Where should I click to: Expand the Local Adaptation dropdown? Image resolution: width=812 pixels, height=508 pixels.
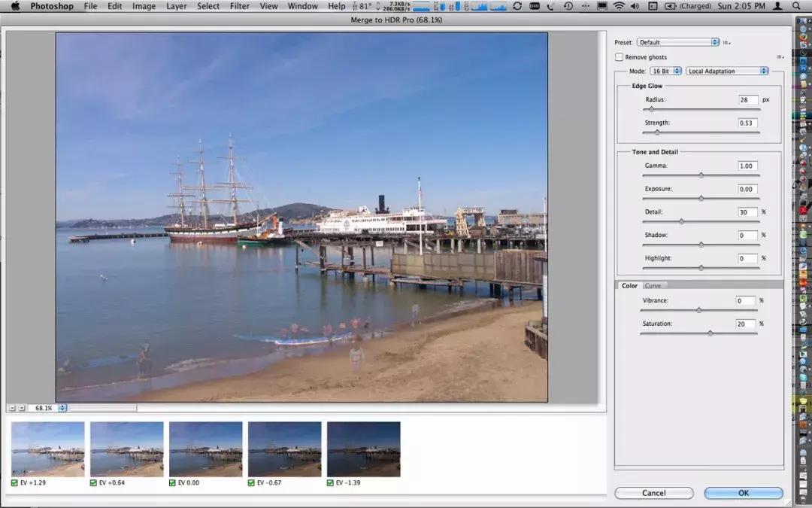(x=727, y=71)
